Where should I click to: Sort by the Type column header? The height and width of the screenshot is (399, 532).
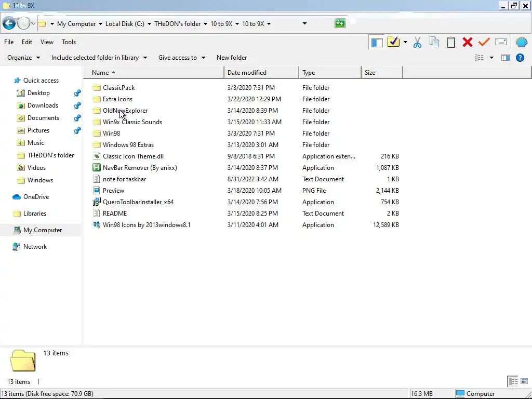click(330, 73)
